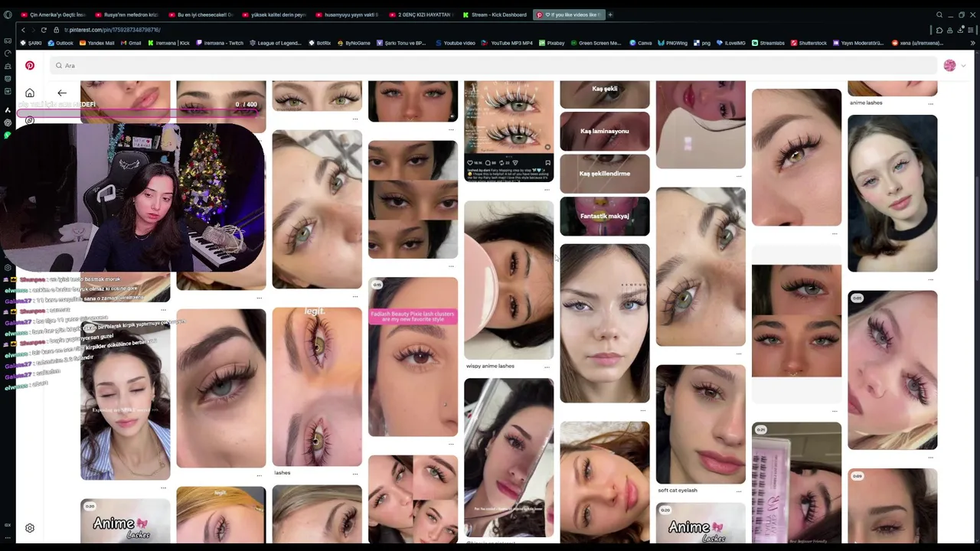Open the BotRix bookmark

tap(320, 43)
